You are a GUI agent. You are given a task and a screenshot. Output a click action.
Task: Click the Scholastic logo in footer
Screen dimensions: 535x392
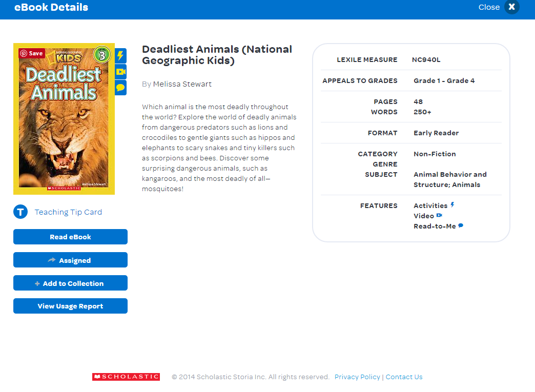[126, 377]
